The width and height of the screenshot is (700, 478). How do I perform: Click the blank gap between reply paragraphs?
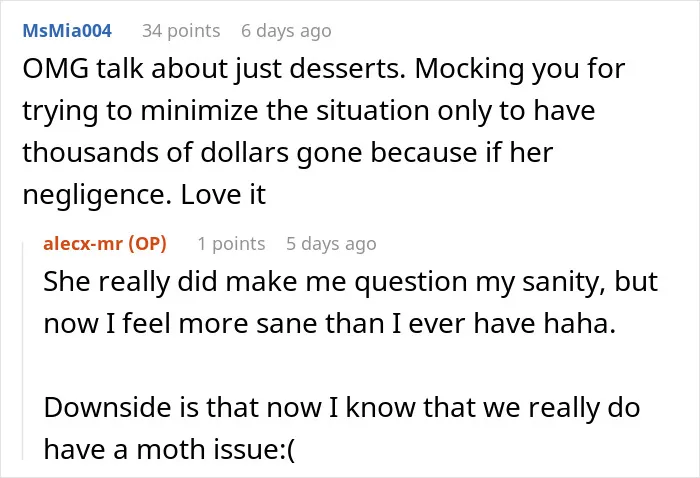(348, 366)
